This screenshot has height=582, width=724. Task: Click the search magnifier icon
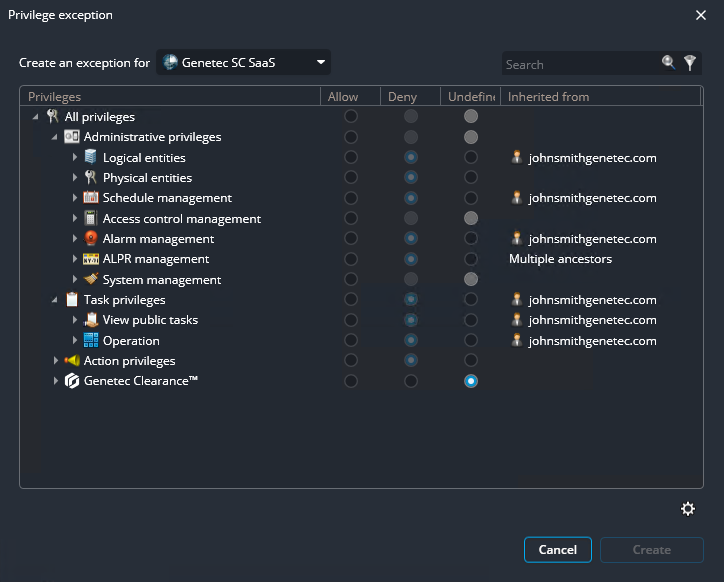coord(668,63)
